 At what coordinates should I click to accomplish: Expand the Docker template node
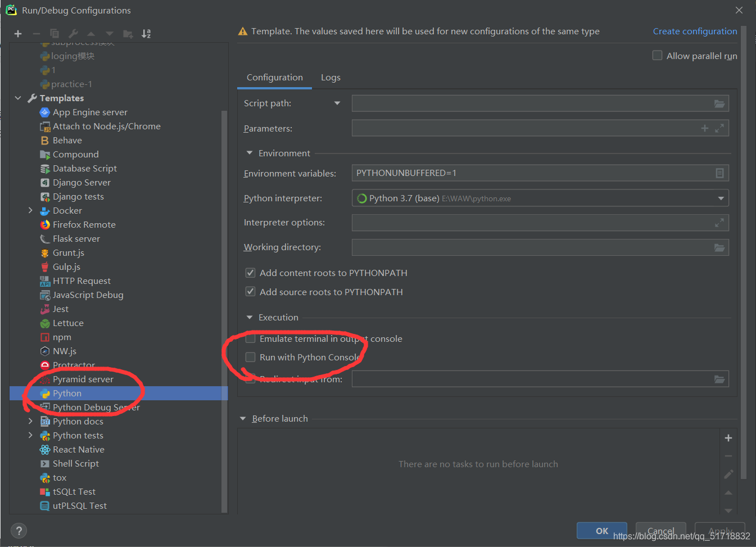coord(30,210)
